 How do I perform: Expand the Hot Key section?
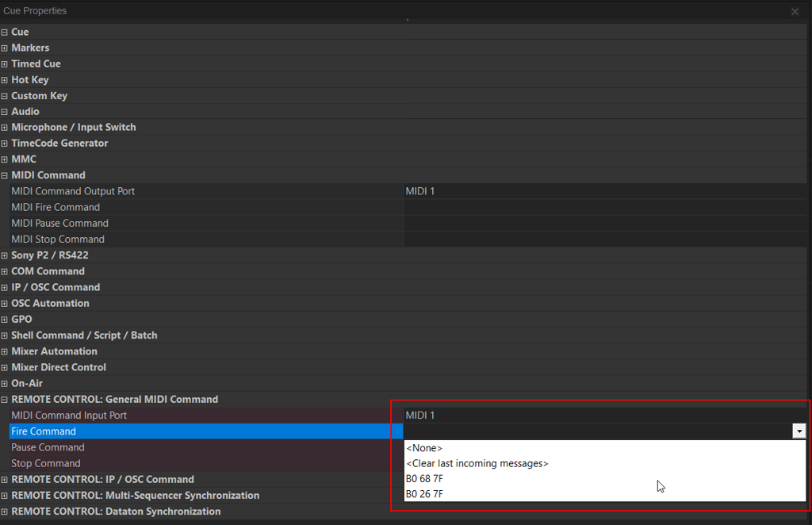pos(5,80)
